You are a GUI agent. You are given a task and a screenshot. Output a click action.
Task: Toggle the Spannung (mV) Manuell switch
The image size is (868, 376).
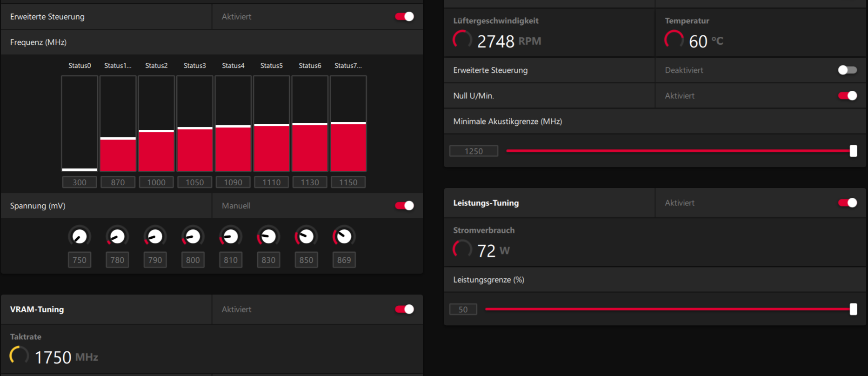pyautogui.click(x=404, y=206)
